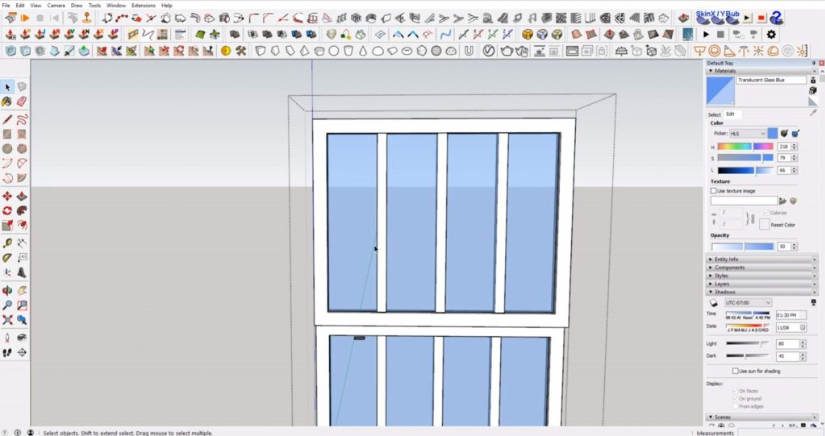Screen dimensions: 825x436
Task: Click the SkinX/YBub help question mark
Action: coord(776,18)
